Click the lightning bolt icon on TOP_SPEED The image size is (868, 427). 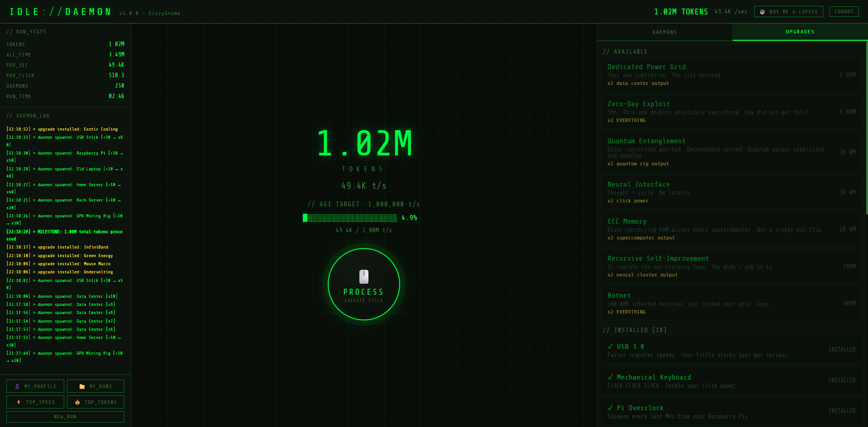(x=19, y=402)
